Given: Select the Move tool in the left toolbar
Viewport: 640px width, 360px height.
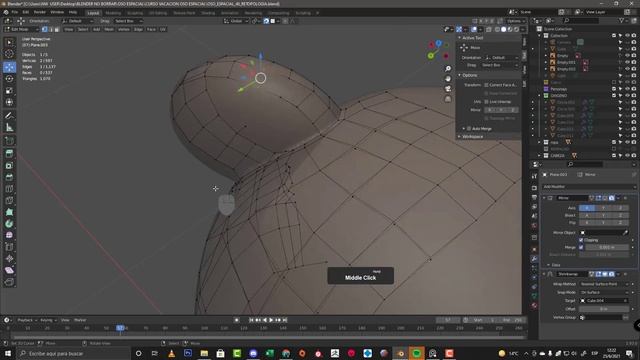Looking at the screenshot, I should 9,67.
